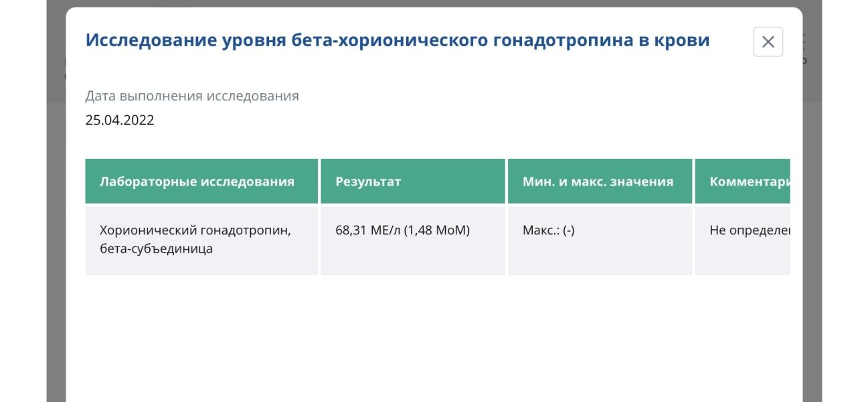Click the 'Не определен' comment cell
The image size is (868, 402).
tap(743, 240)
